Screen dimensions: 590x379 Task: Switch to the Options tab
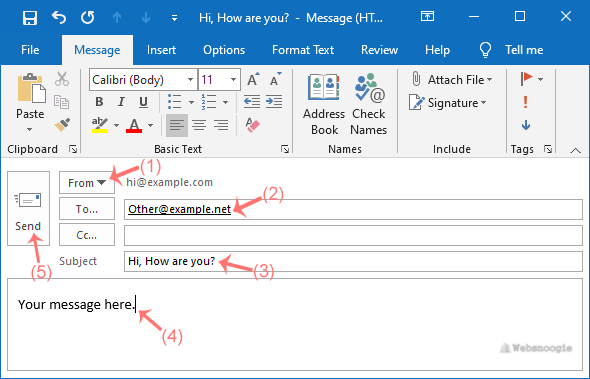tap(224, 50)
